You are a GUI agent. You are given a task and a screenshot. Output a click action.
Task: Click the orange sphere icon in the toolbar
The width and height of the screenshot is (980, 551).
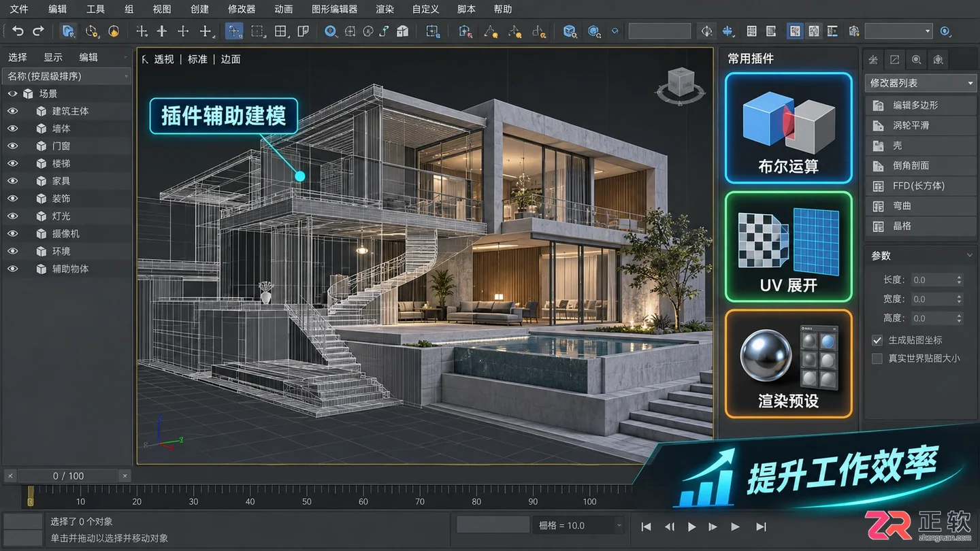click(x=114, y=31)
